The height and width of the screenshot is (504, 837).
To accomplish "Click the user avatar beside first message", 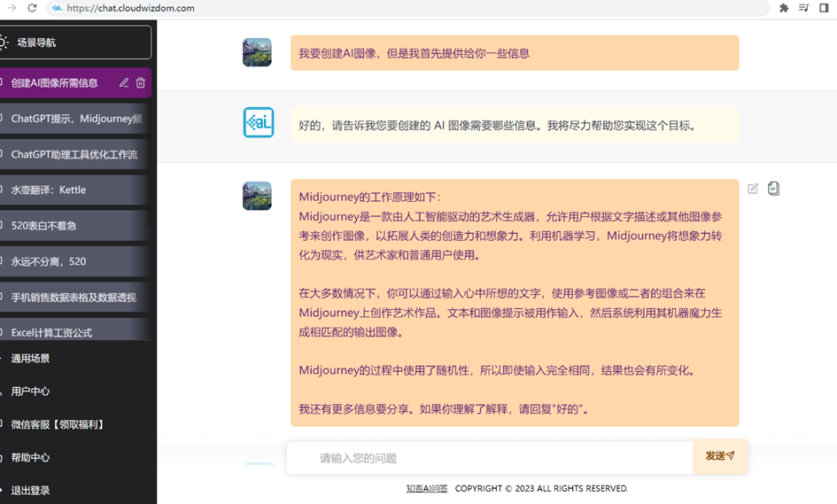I will [x=257, y=52].
